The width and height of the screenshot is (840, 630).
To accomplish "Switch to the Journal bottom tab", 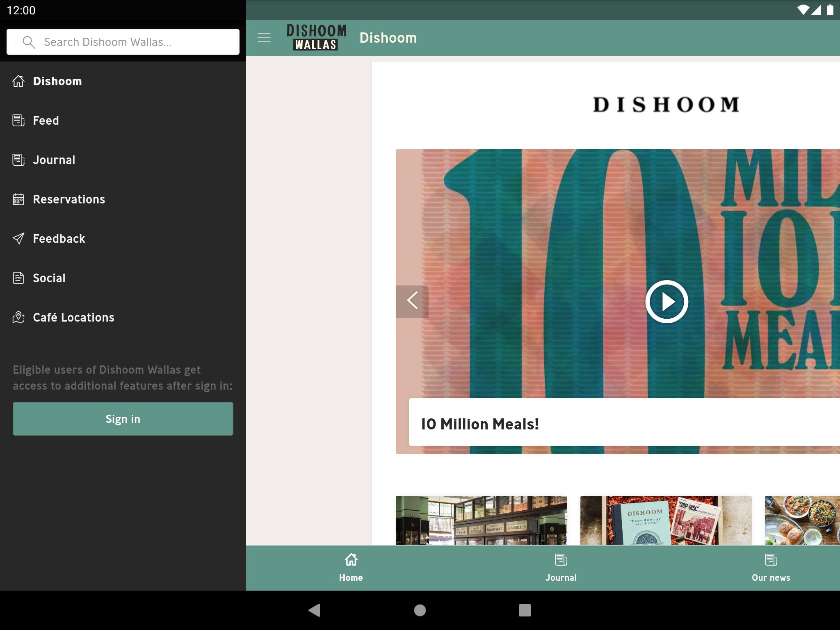I will coord(561,568).
